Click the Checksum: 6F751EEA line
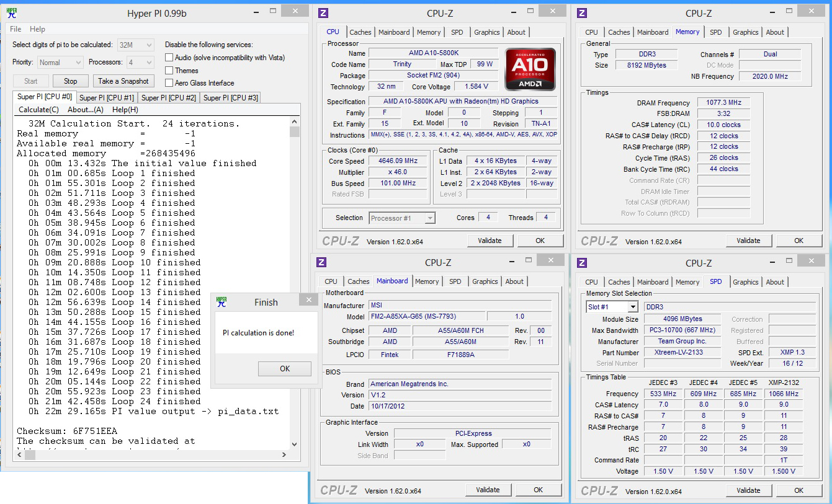Viewport: 832px width, 504px height. coord(67,431)
